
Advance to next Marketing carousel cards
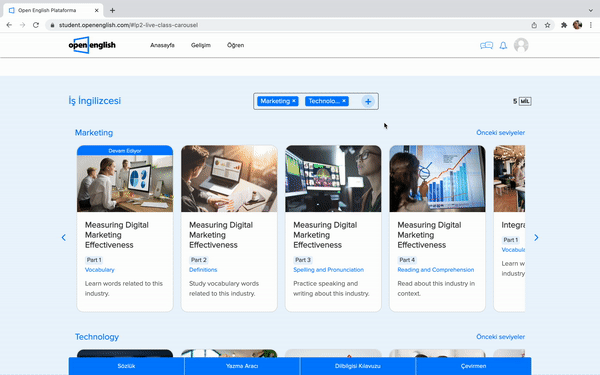click(x=536, y=238)
